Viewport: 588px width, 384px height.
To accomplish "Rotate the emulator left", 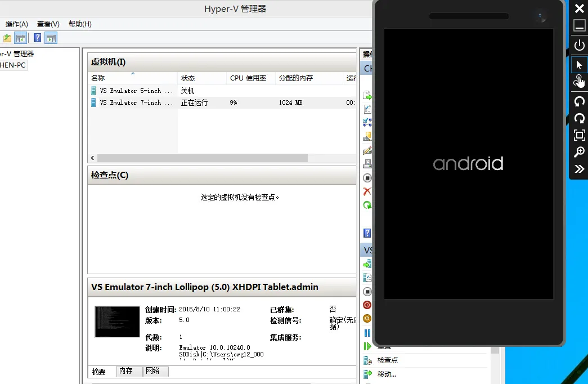I will click(579, 101).
